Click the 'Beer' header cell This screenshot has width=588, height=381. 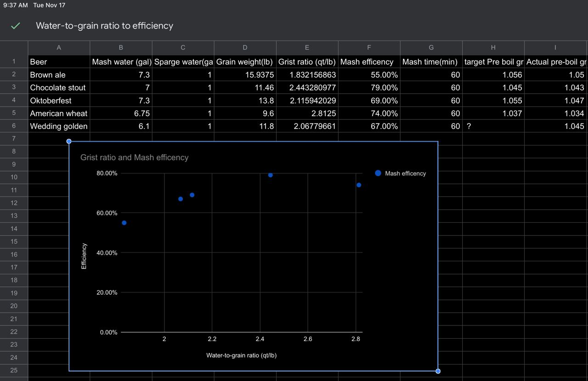(x=59, y=62)
